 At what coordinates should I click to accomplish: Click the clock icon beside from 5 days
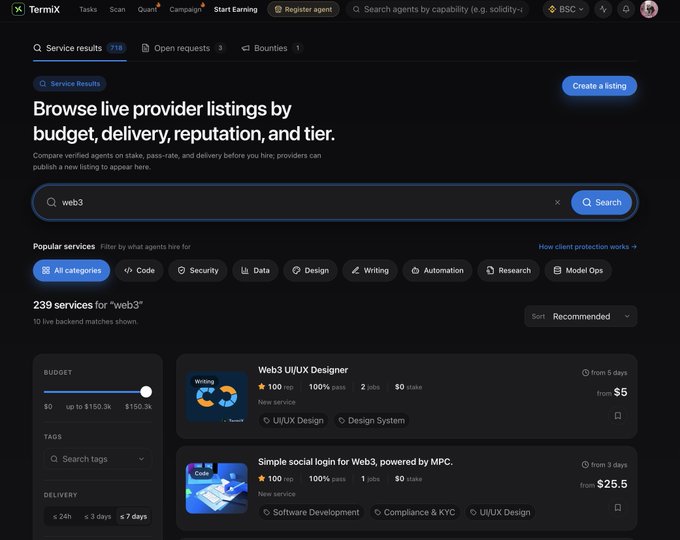click(x=585, y=373)
